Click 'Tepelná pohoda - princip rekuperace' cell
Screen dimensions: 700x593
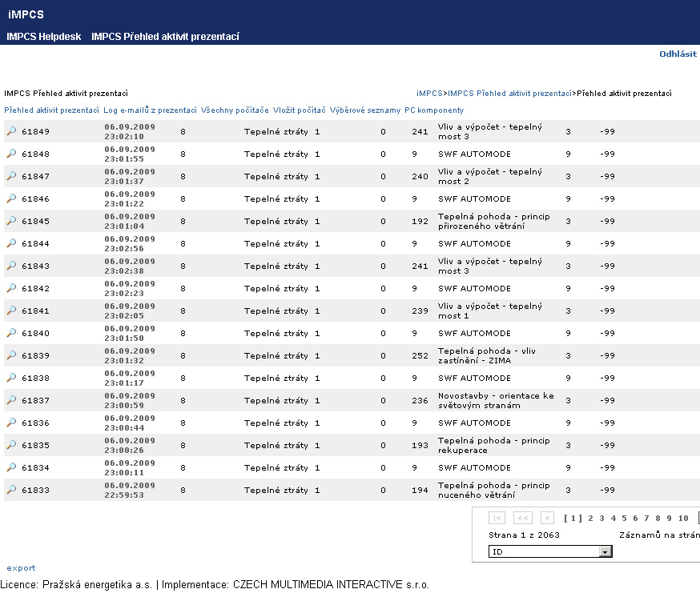(493, 445)
